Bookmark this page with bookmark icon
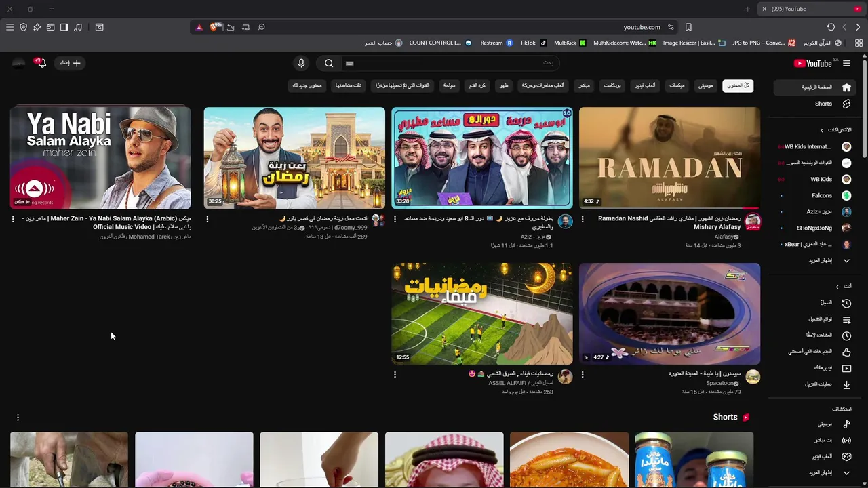This screenshot has width=868, height=488. [x=688, y=27]
